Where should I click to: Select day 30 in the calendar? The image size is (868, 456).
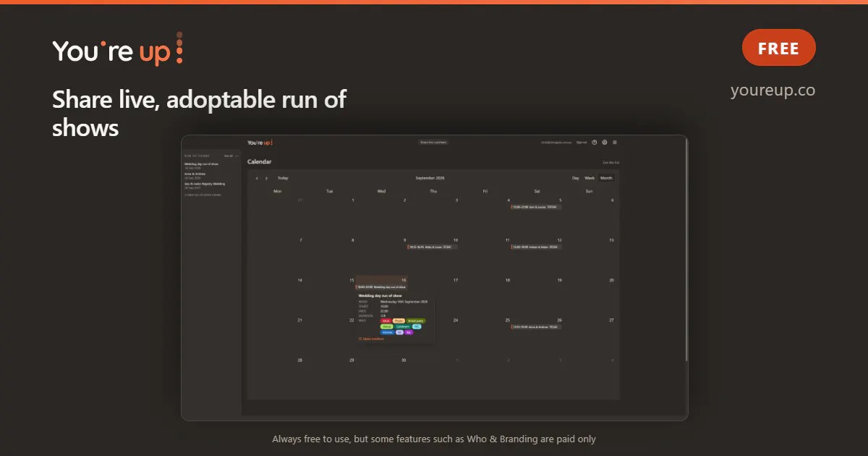point(404,360)
